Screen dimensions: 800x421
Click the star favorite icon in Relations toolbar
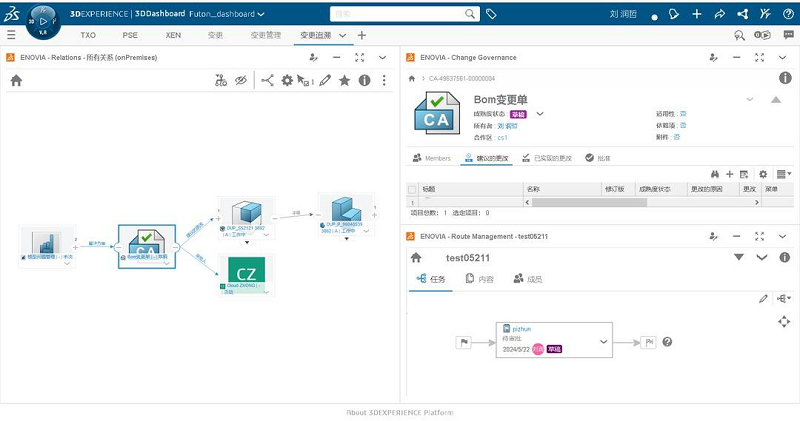tap(344, 81)
